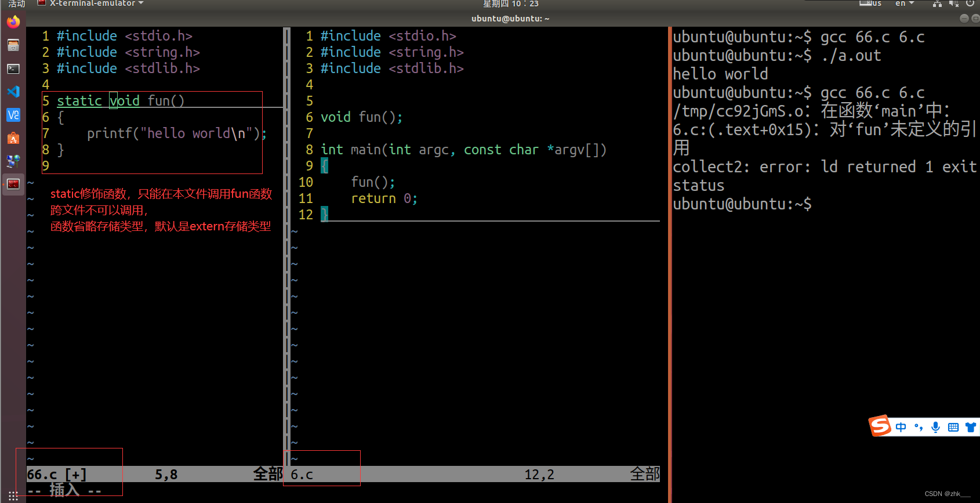Click the closing brace on line 12
Image resolution: width=980 pixels, height=503 pixels.
pos(325,215)
